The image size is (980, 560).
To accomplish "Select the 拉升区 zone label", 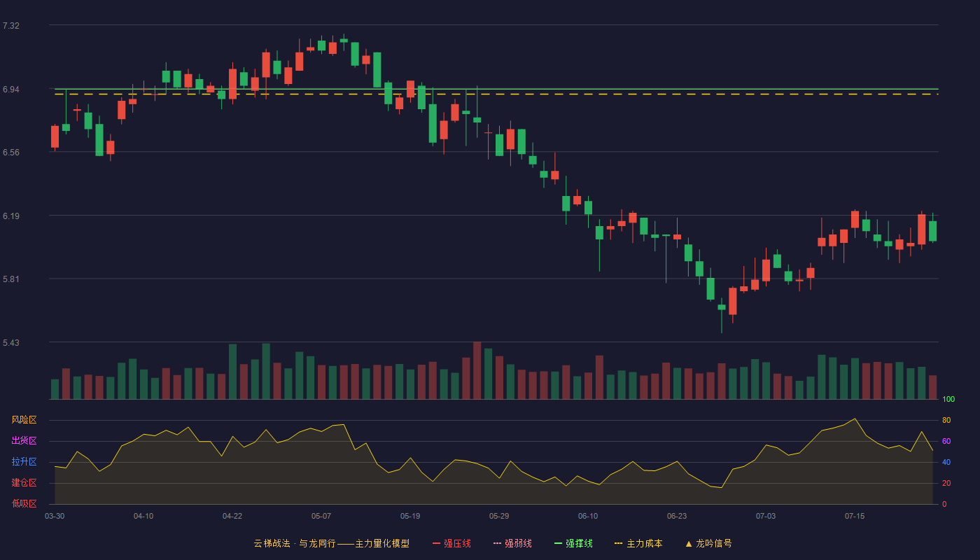I will [x=24, y=462].
